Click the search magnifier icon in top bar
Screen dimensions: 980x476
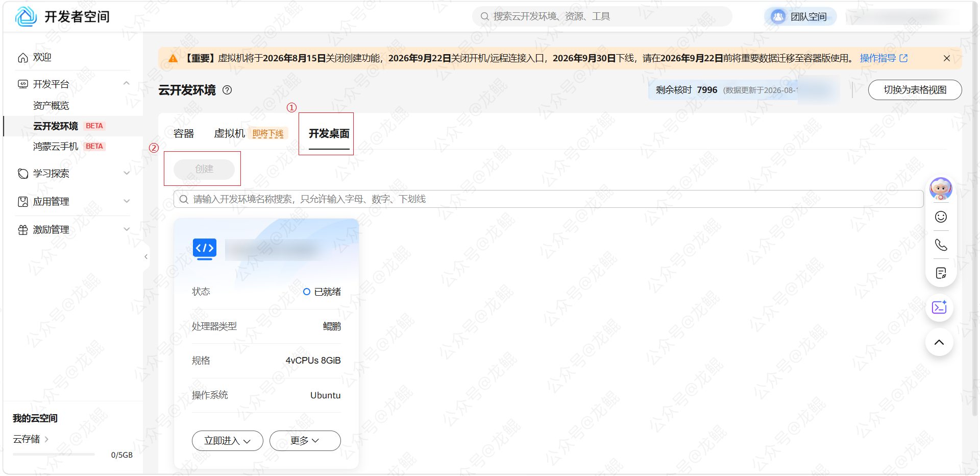484,16
